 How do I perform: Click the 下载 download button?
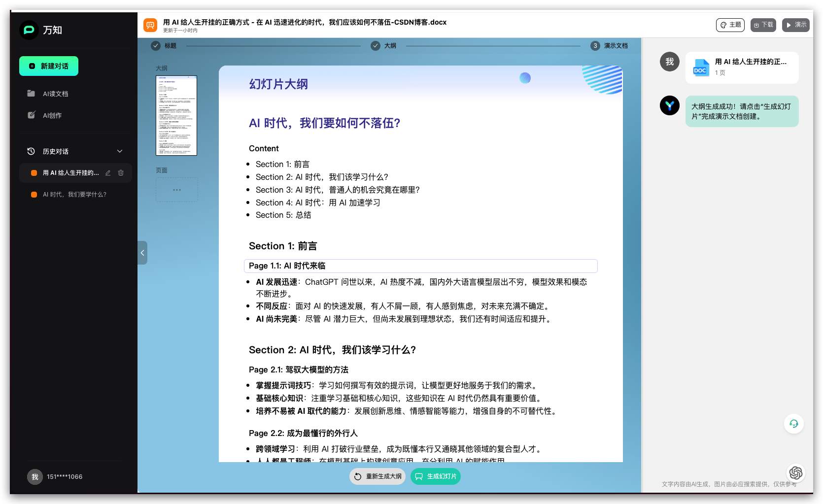[763, 25]
